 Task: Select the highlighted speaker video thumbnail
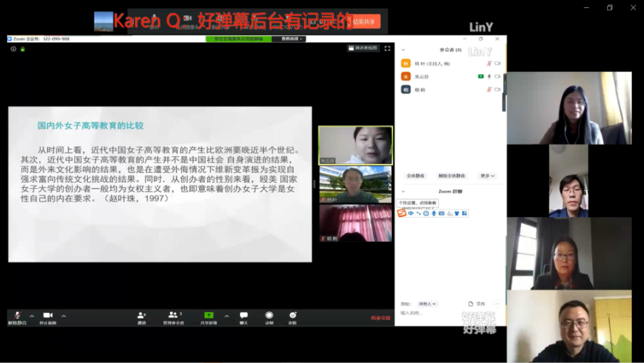point(355,145)
